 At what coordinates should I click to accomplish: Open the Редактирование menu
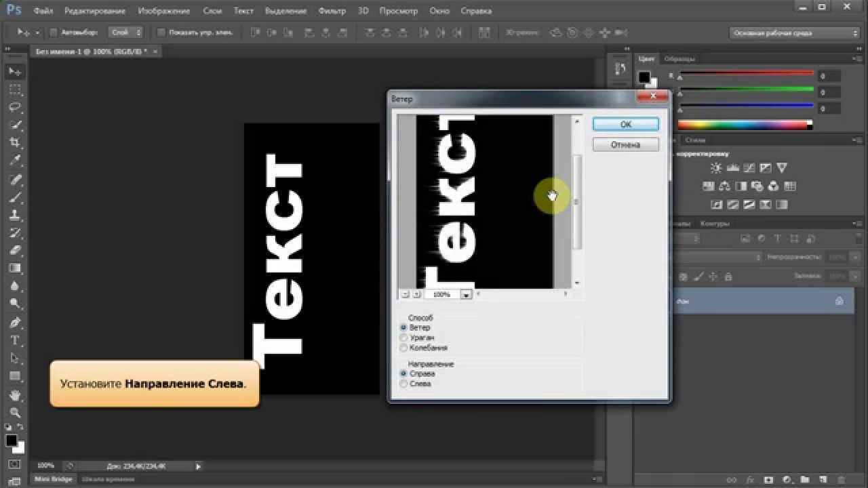[x=94, y=11]
